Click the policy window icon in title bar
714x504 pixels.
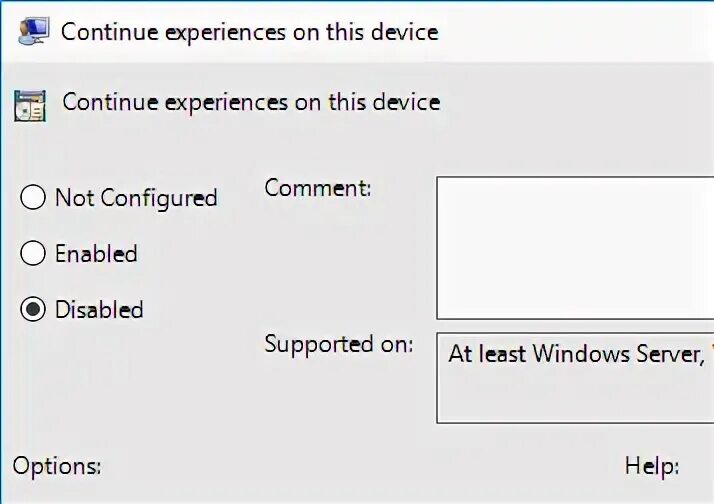click(32, 30)
